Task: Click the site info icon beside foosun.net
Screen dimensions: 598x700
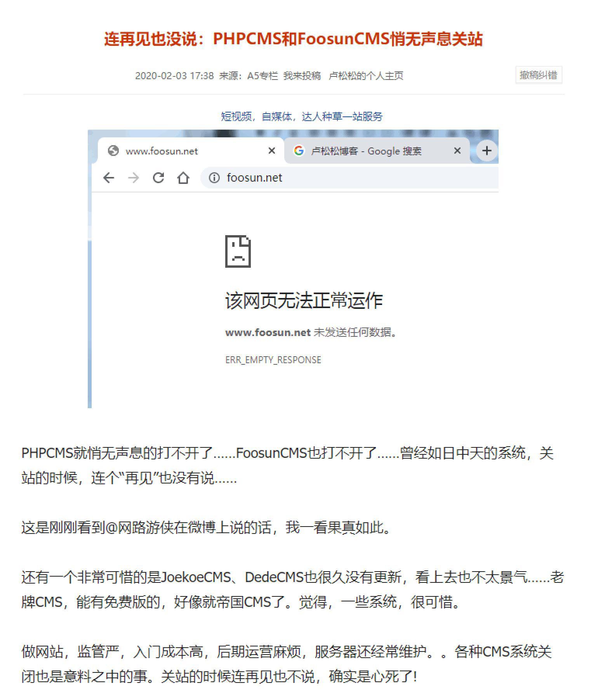Action: point(214,178)
